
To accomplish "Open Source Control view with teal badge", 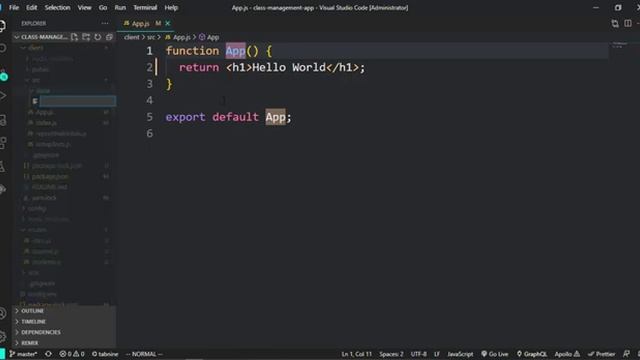I will click(3, 75).
